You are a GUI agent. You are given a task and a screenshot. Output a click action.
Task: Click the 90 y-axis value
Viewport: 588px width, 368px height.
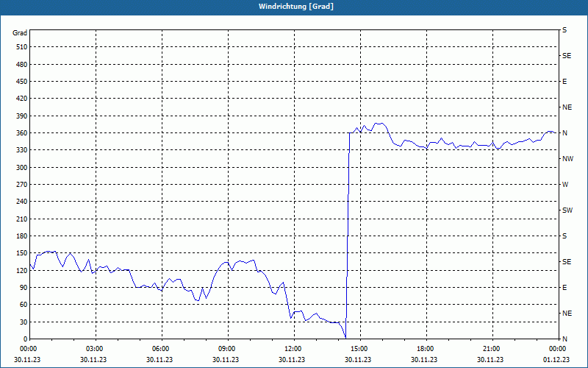[24, 288]
